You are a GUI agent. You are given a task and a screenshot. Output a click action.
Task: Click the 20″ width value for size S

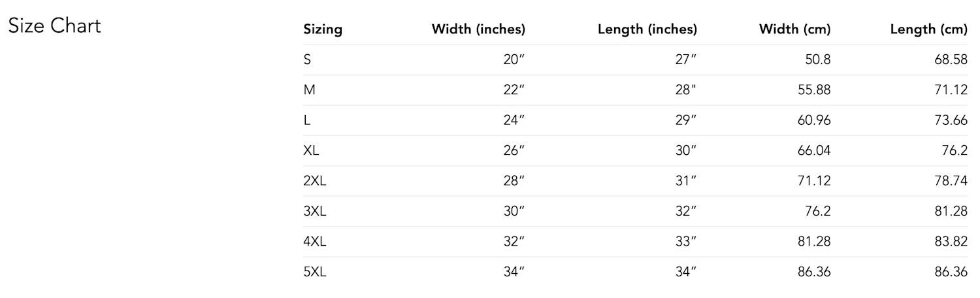[514, 59]
